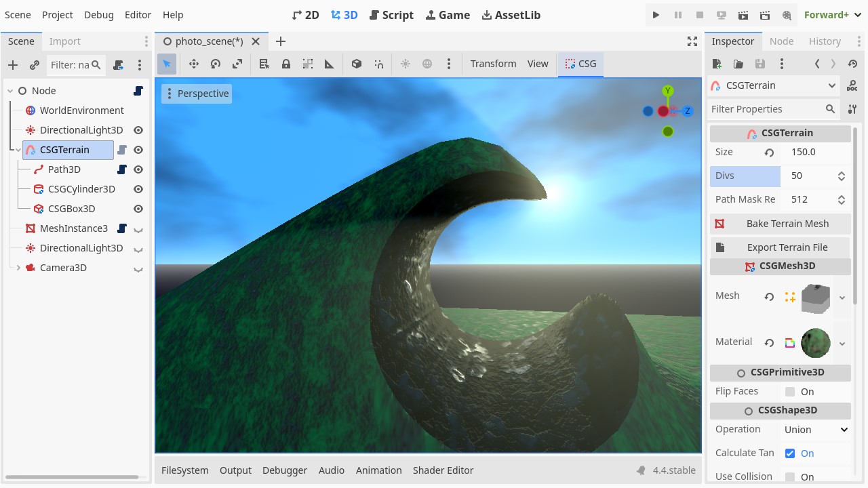868x488 pixels.
Task: Run the project with play button
Action: coord(656,15)
